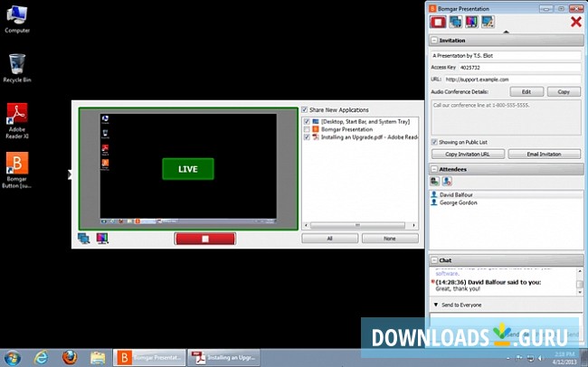Collapse the Invitation section
588x367 pixels.
pos(434,40)
